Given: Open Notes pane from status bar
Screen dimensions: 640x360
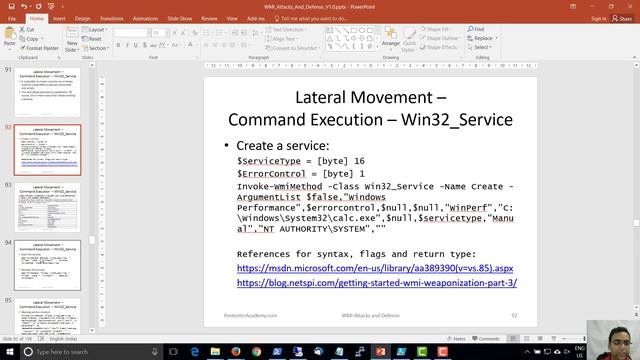Looking at the screenshot, I should tap(456, 339).
